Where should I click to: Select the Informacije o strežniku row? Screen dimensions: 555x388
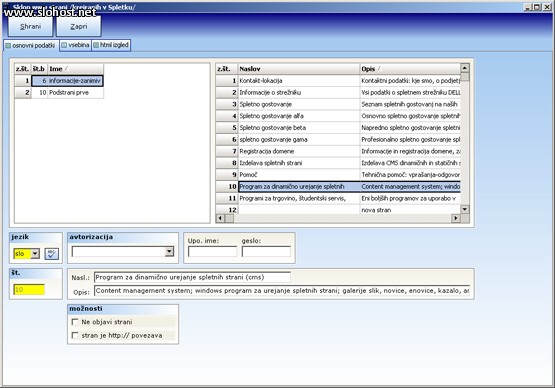pos(338,92)
